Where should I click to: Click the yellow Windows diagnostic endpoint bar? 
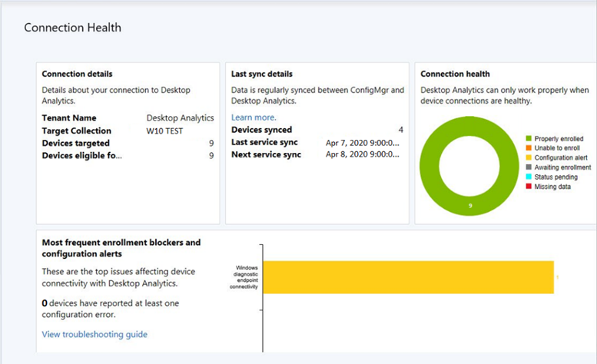tap(409, 277)
